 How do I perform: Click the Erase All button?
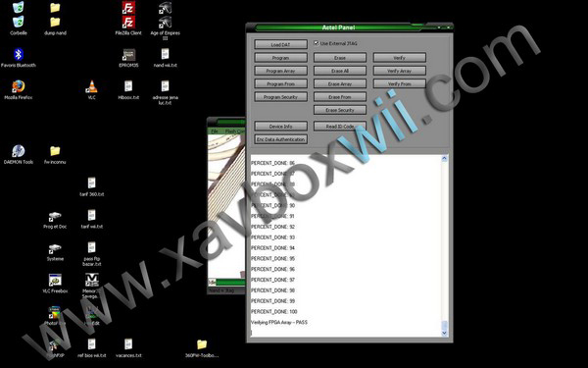(340, 71)
